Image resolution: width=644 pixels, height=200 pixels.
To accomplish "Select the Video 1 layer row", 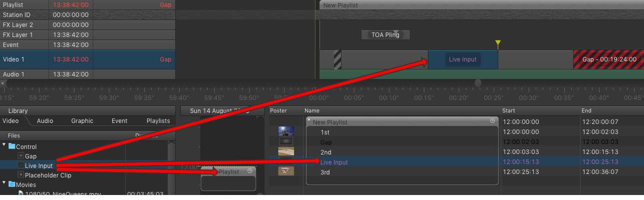I will point(87,59).
